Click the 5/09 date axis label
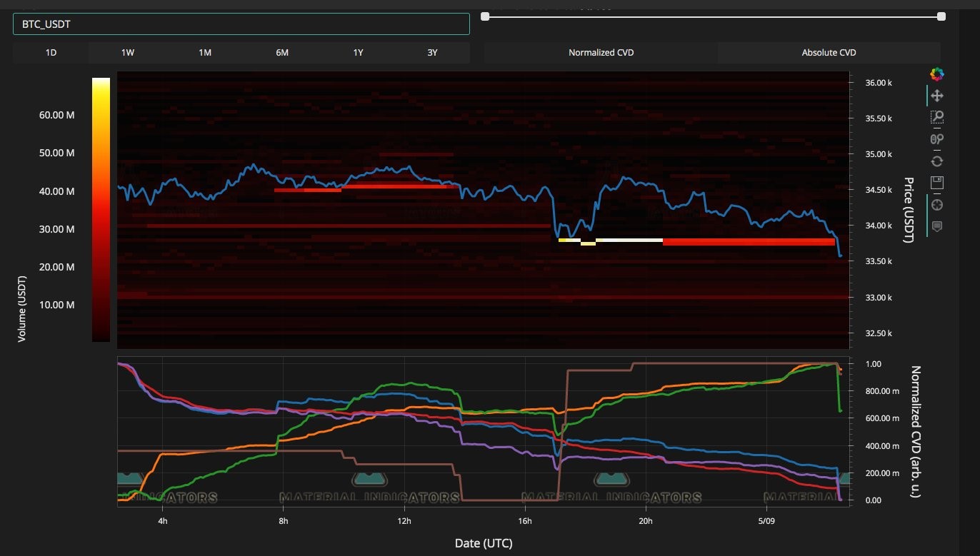The height and width of the screenshot is (556, 980). (766, 520)
